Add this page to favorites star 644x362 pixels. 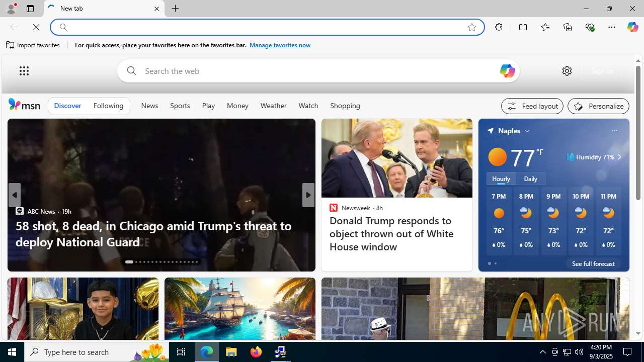(x=472, y=27)
